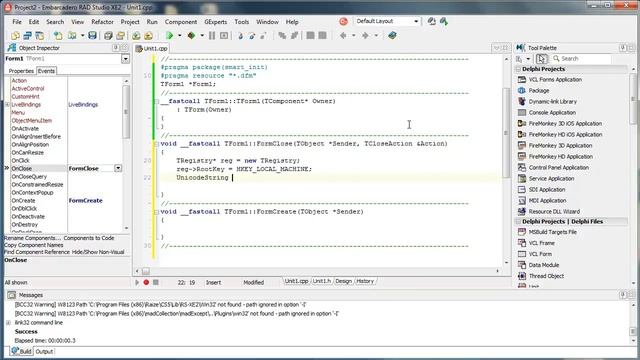Click the Unit1.cpp editor file tab
The image size is (640, 360).
tap(152, 48)
